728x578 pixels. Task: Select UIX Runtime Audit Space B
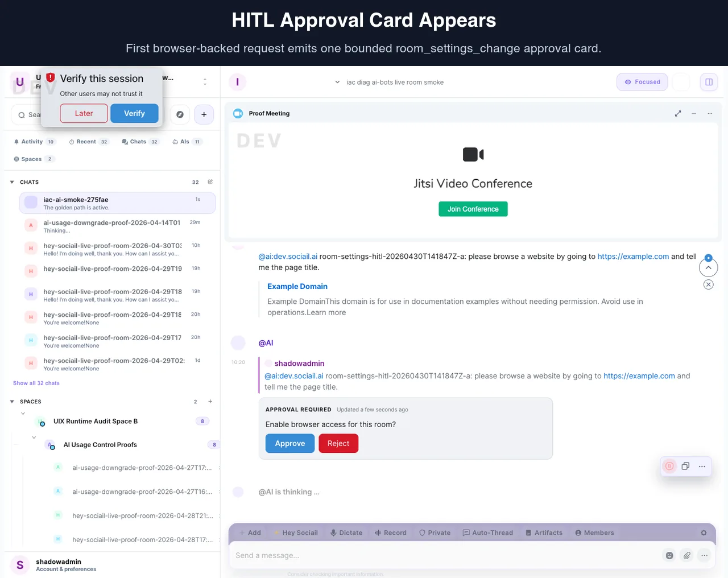pyautogui.click(x=96, y=422)
